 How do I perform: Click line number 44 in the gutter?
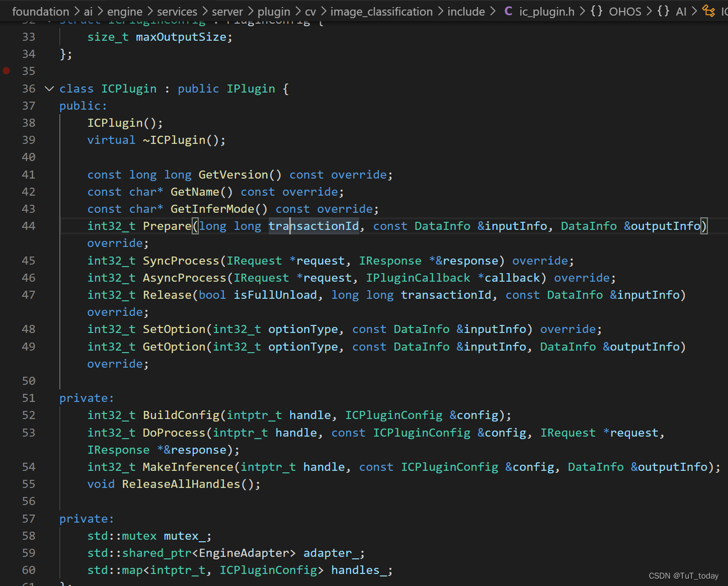pyautogui.click(x=28, y=226)
